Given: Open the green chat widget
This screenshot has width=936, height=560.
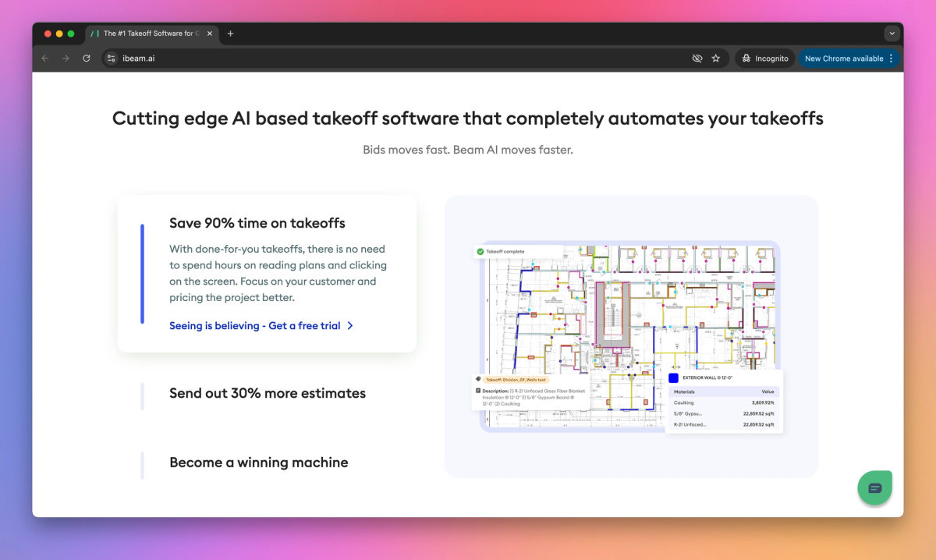Looking at the screenshot, I should tap(874, 488).
